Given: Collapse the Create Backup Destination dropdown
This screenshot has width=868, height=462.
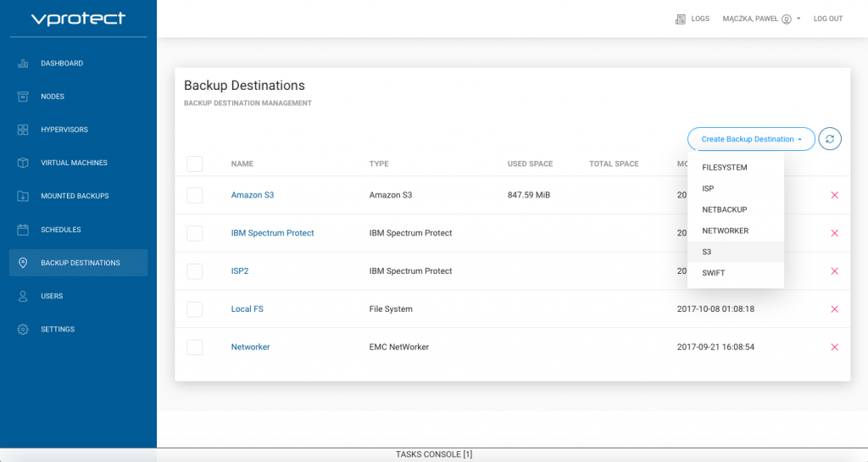Looking at the screenshot, I should click(x=751, y=139).
